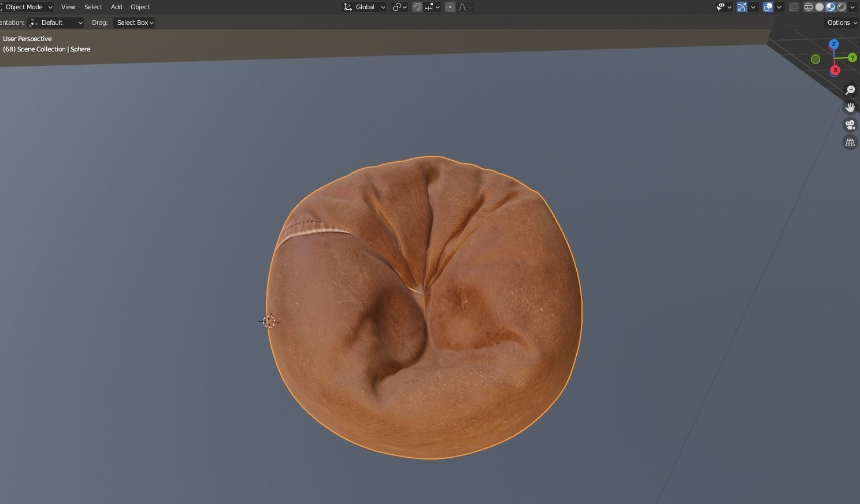Screen dimensions: 860x504
Task: Open the Object Mode selector dropdown
Action: (x=27, y=7)
